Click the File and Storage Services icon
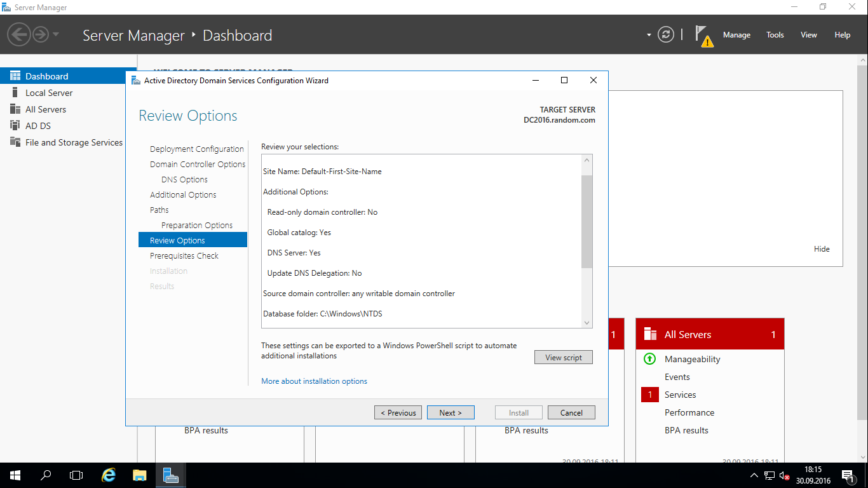Viewport: 868px width, 488px height. click(x=15, y=142)
